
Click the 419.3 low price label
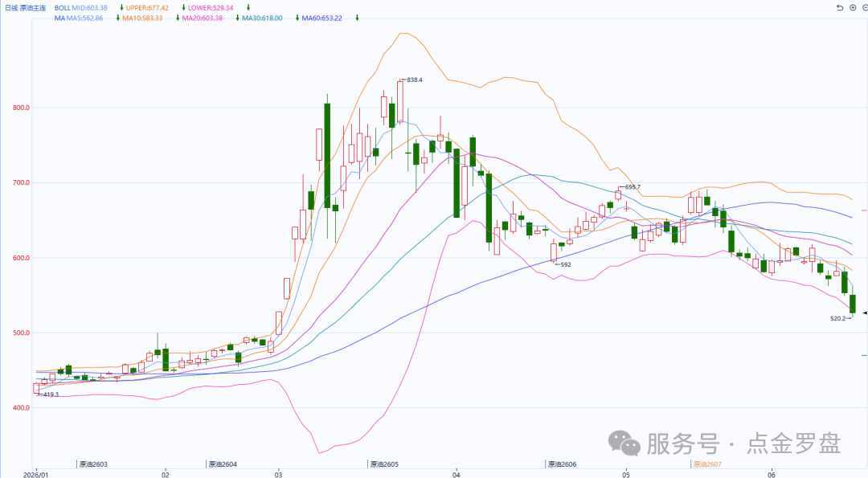point(51,394)
